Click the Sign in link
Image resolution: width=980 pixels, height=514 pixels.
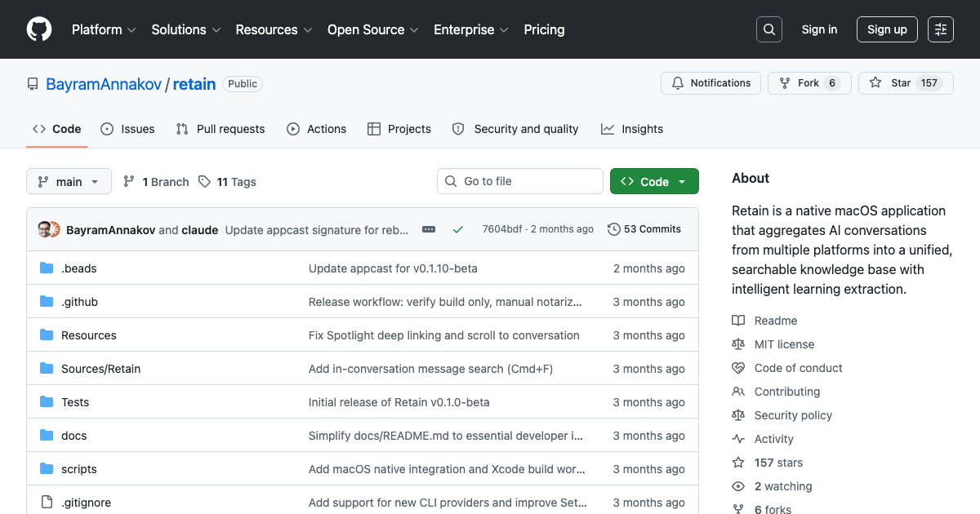[x=819, y=29]
